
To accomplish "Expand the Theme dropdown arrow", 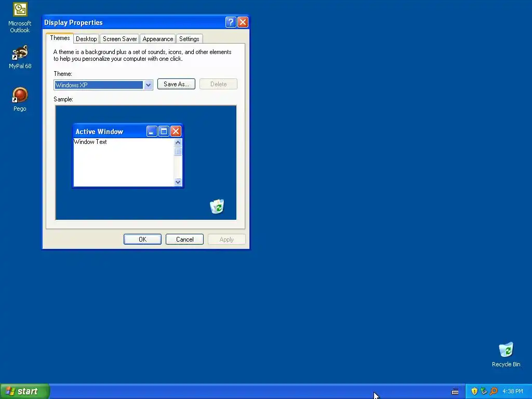I will click(148, 85).
